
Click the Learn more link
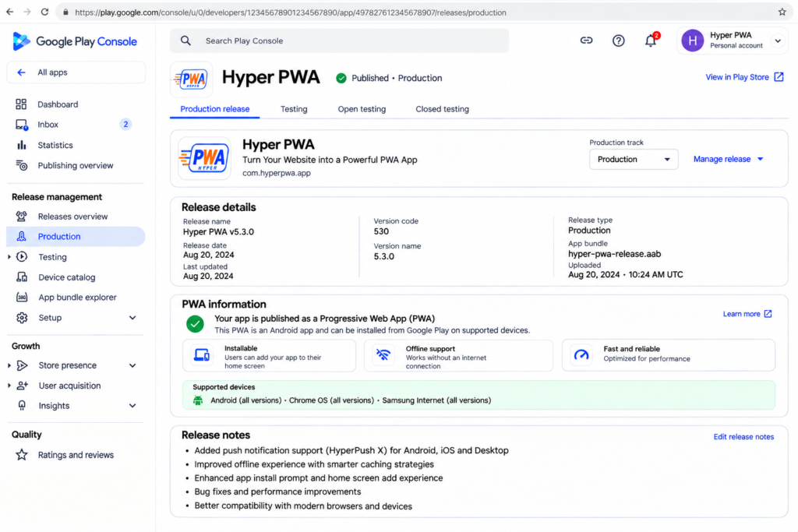coord(747,314)
